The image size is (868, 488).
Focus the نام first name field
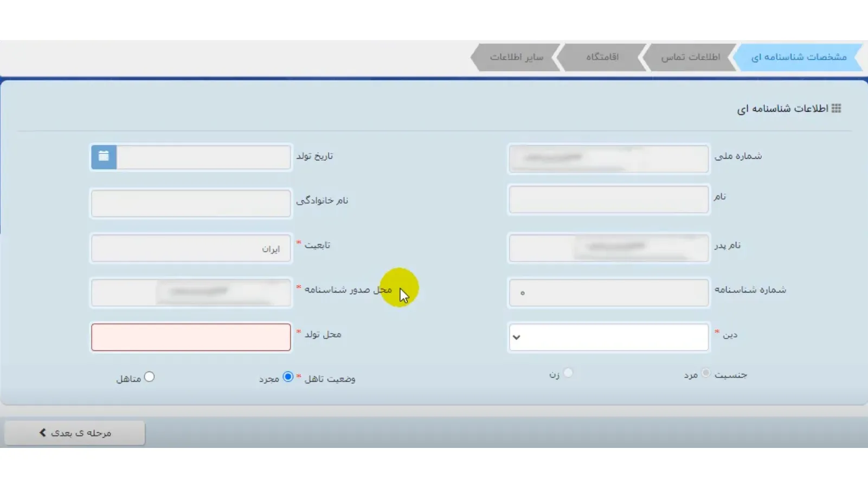[608, 199]
